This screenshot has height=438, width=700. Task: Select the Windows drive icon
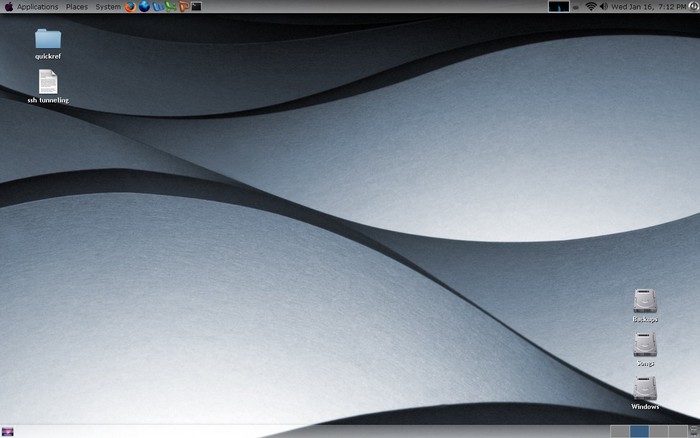click(645, 388)
